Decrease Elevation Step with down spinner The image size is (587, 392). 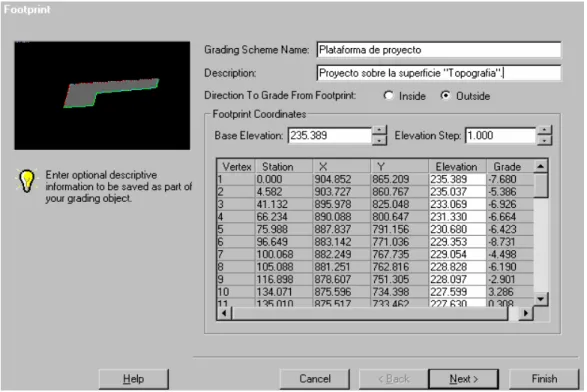(x=544, y=140)
